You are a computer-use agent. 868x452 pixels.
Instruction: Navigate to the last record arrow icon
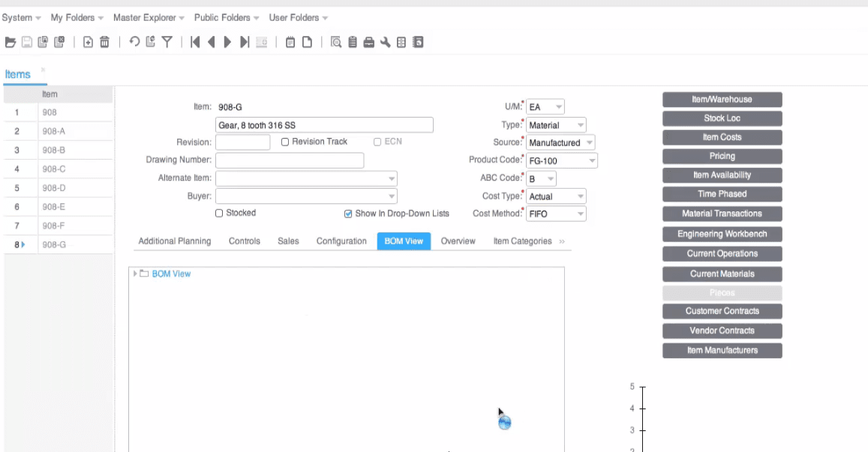243,42
